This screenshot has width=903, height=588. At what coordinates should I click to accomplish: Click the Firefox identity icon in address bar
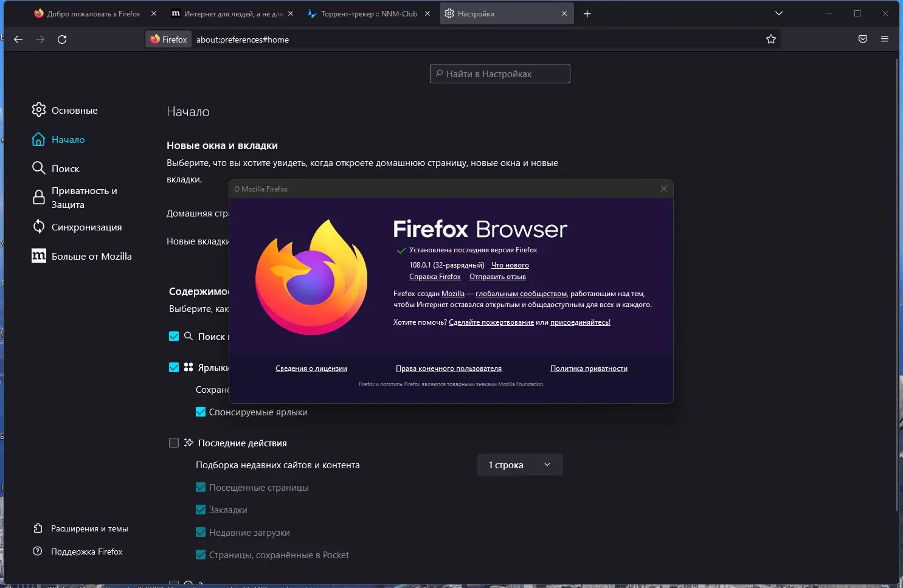[x=168, y=40]
